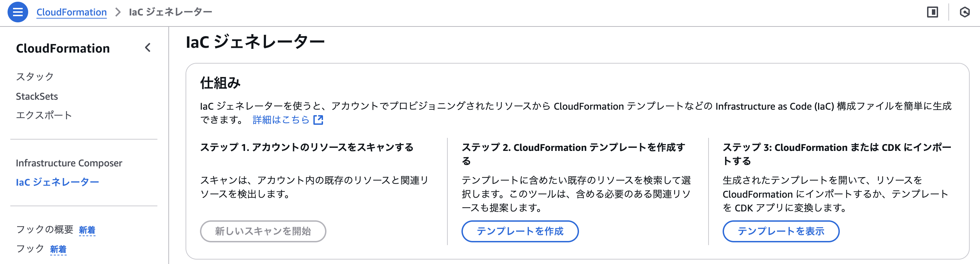Open Infrastructure Composer from the sidebar
980x264 pixels.
(x=69, y=163)
